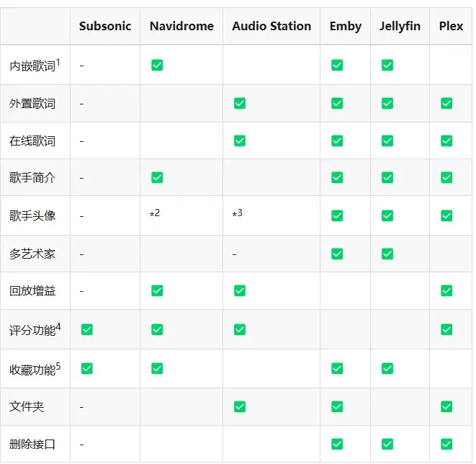Click the Plex check mark for 回放增益
The image size is (476, 464).
click(x=446, y=290)
